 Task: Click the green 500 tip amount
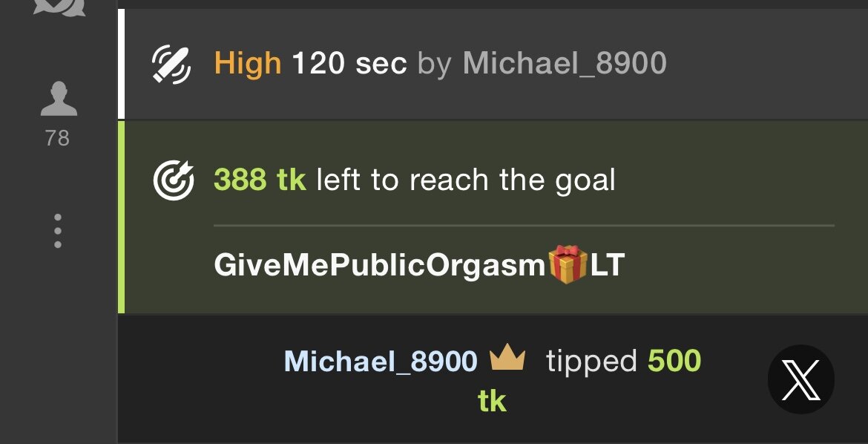pos(674,361)
